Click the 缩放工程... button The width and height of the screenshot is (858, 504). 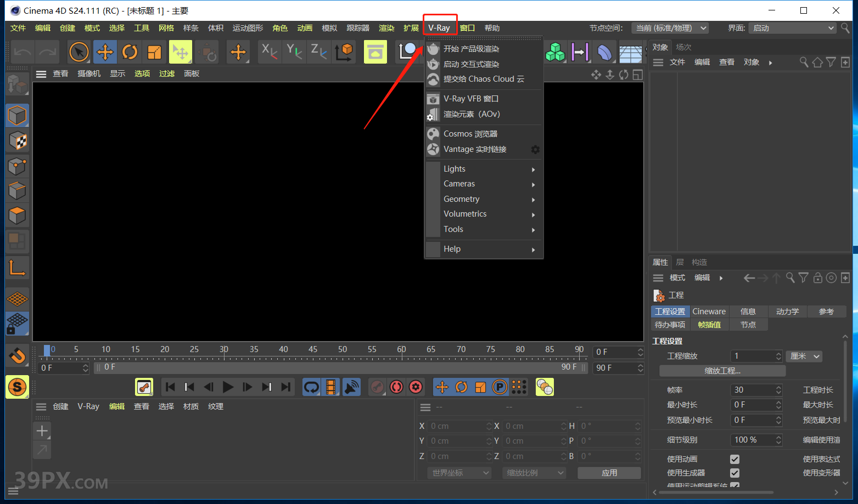(722, 371)
